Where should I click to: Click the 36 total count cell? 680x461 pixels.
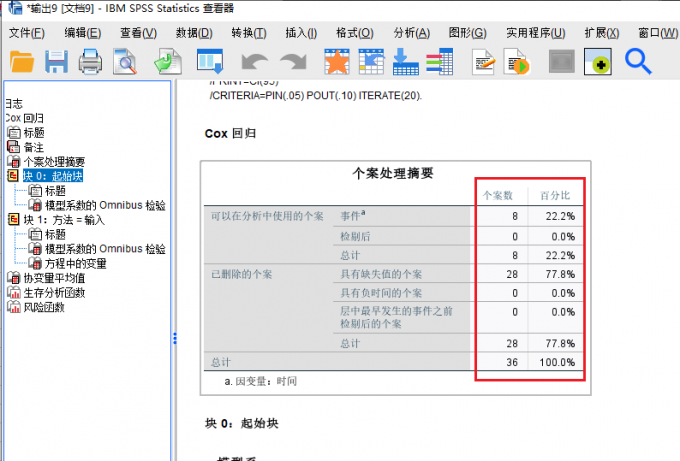tap(512, 362)
